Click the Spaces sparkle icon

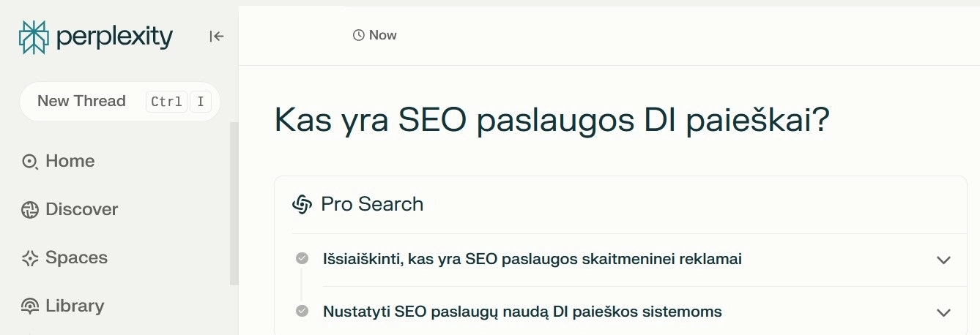[x=30, y=258]
